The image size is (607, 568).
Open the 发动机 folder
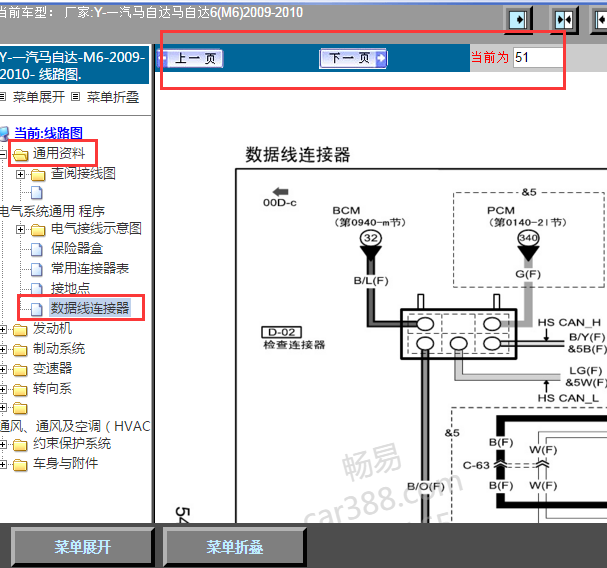point(52,328)
